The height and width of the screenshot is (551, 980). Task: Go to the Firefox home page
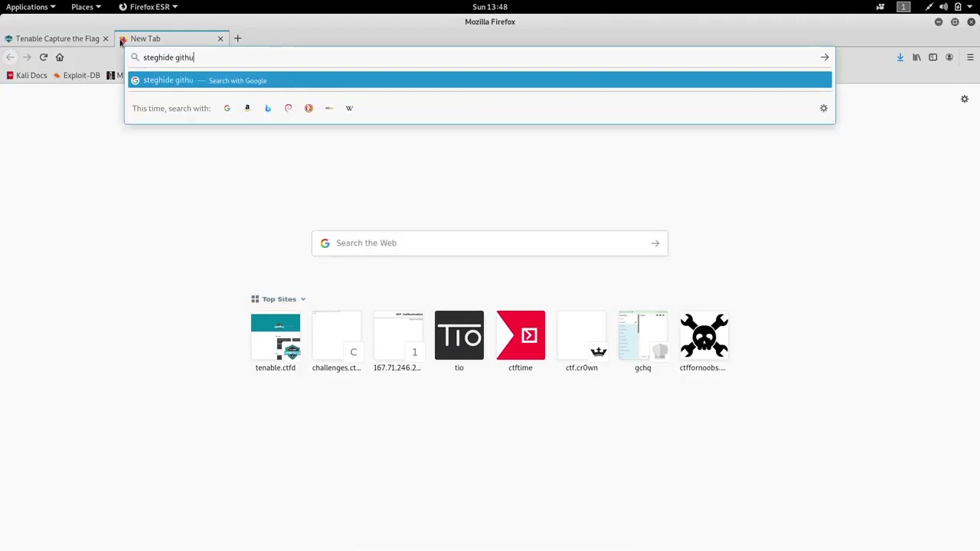pyautogui.click(x=60, y=57)
